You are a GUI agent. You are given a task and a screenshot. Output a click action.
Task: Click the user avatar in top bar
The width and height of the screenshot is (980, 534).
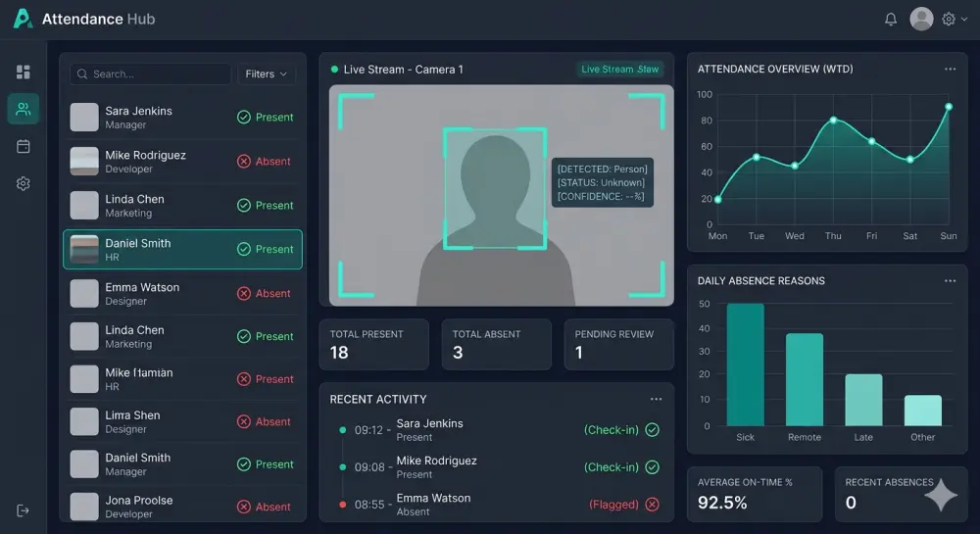tap(921, 19)
